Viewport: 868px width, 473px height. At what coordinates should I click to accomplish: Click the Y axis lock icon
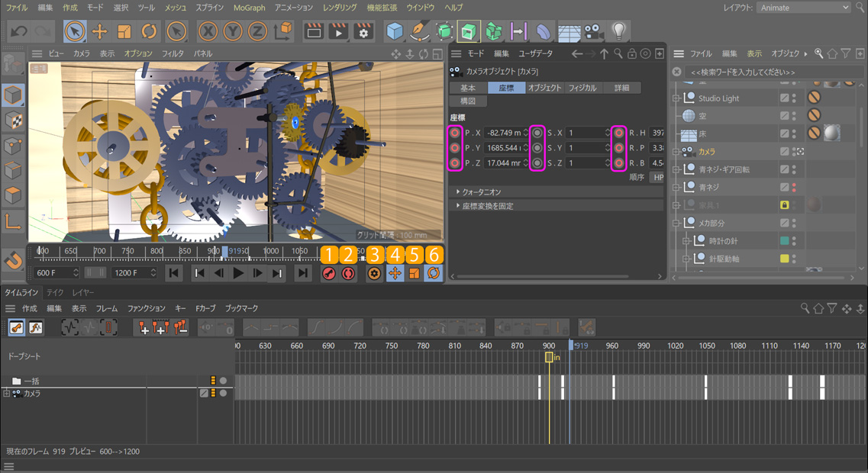click(x=233, y=31)
